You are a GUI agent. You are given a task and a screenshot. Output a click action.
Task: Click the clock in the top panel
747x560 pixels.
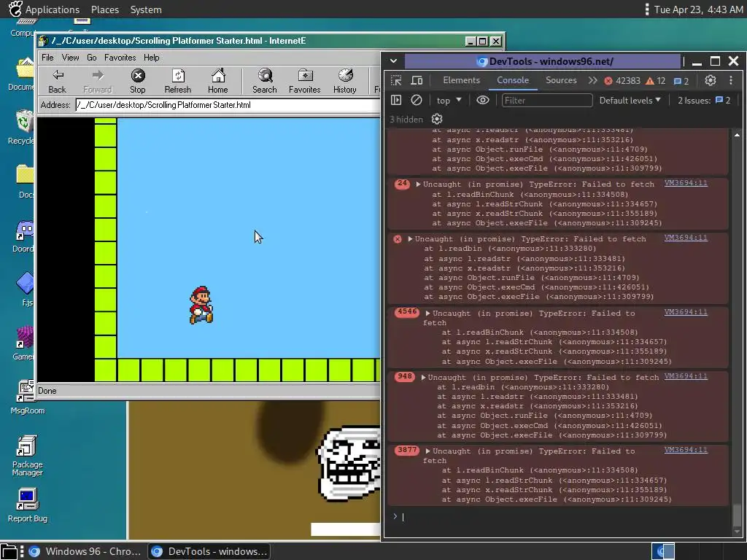pos(698,9)
